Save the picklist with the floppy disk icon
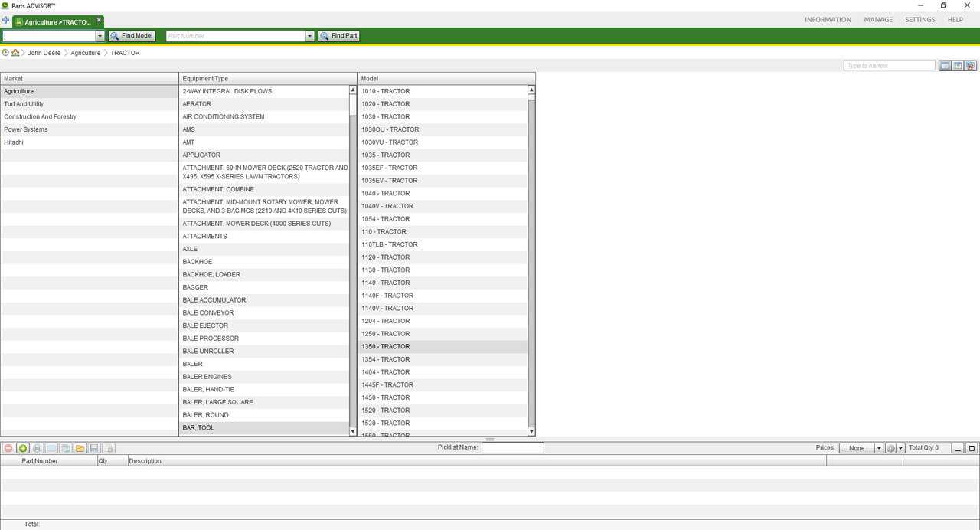980x530 pixels. [x=93, y=448]
